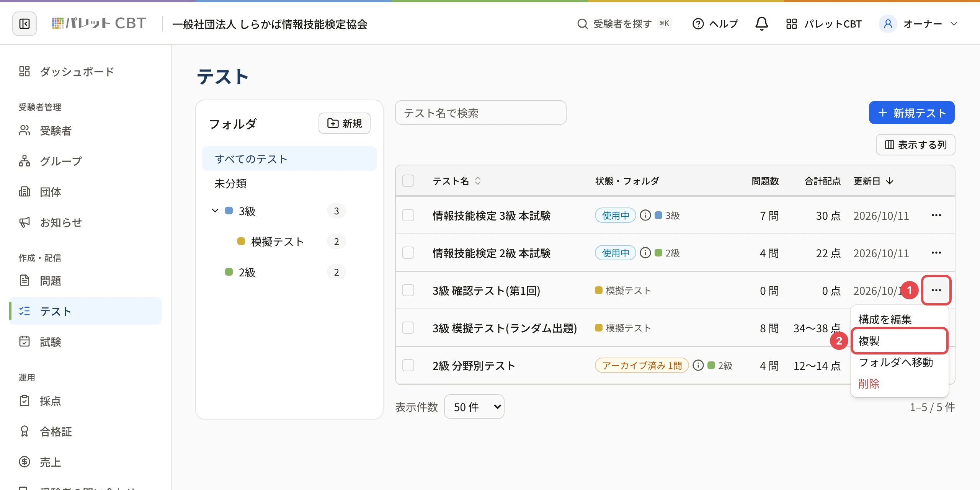Open the notifications bell
This screenshot has height=490, width=980.
tap(761, 24)
